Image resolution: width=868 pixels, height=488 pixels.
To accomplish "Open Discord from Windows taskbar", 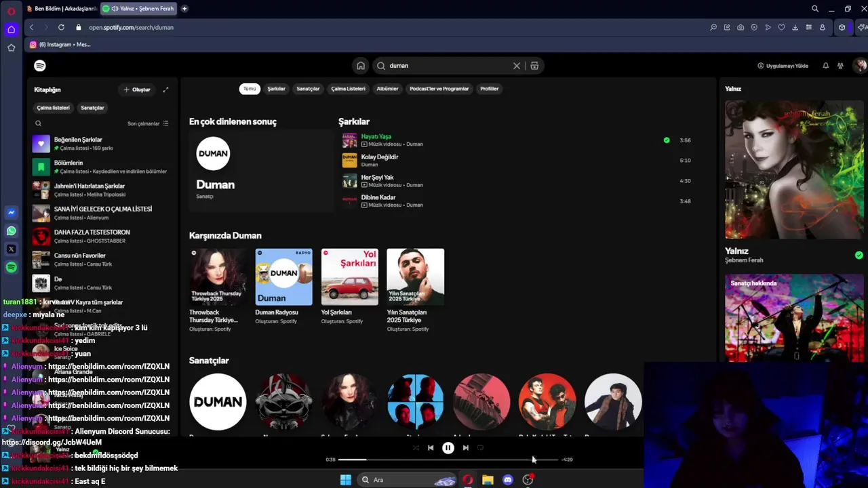I will point(508,480).
